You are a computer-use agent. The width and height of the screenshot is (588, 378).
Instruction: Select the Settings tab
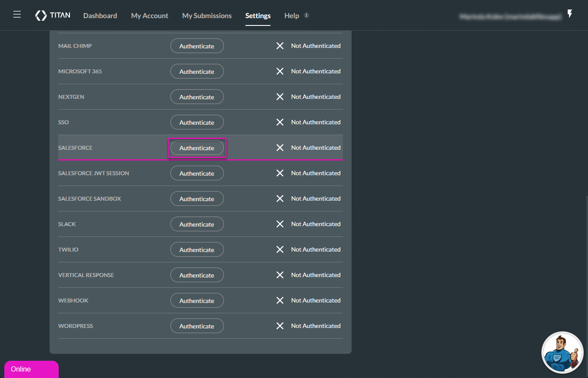pyautogui.click(x=258, y=16)
